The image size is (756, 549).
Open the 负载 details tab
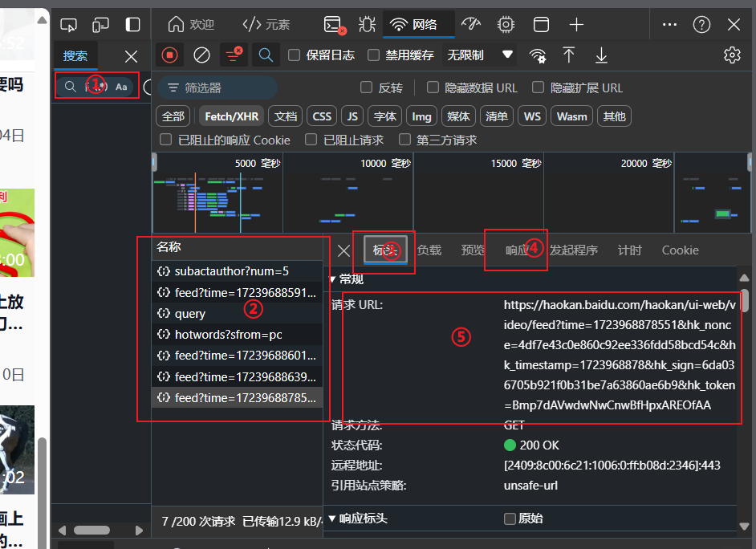tap(429, 250)
